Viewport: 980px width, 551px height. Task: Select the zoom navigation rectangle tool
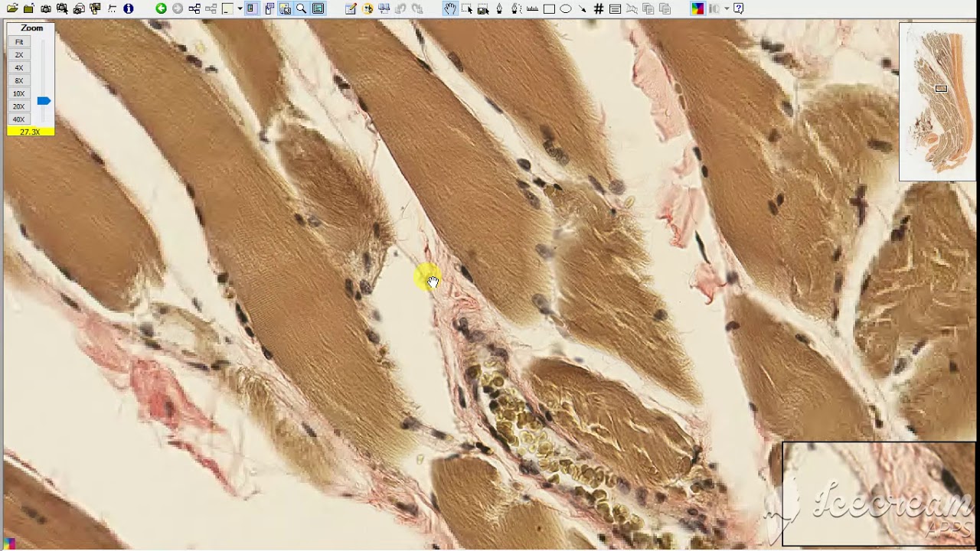point(467,8)
